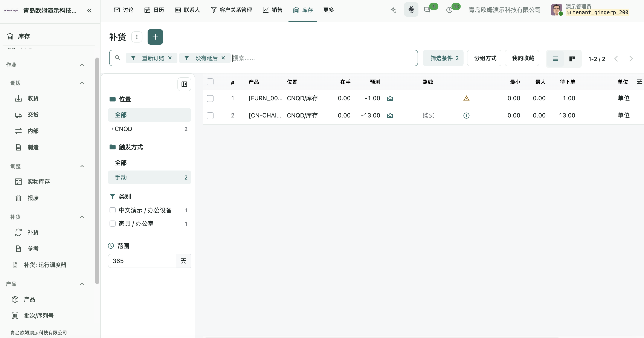Open forecast chart icon for CN-CHAI row
The image size is (644, 338).
[390, 116]
